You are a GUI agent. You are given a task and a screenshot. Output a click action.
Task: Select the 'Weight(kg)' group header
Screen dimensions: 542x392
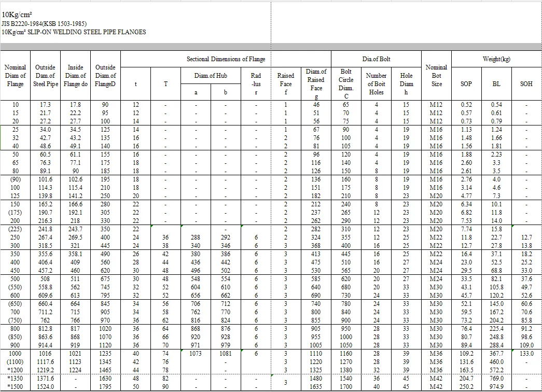[x=496, y=59]
